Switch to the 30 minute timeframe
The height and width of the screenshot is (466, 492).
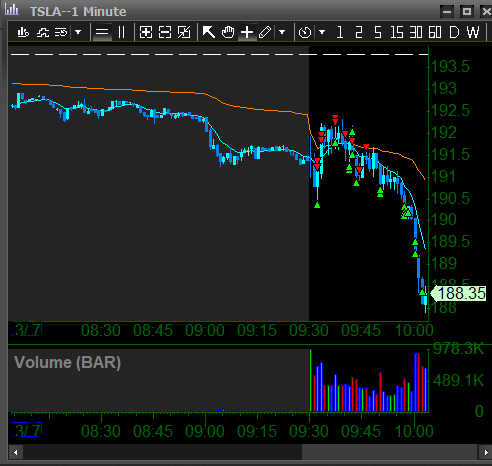pyautogui.click(x=416, y=32)
